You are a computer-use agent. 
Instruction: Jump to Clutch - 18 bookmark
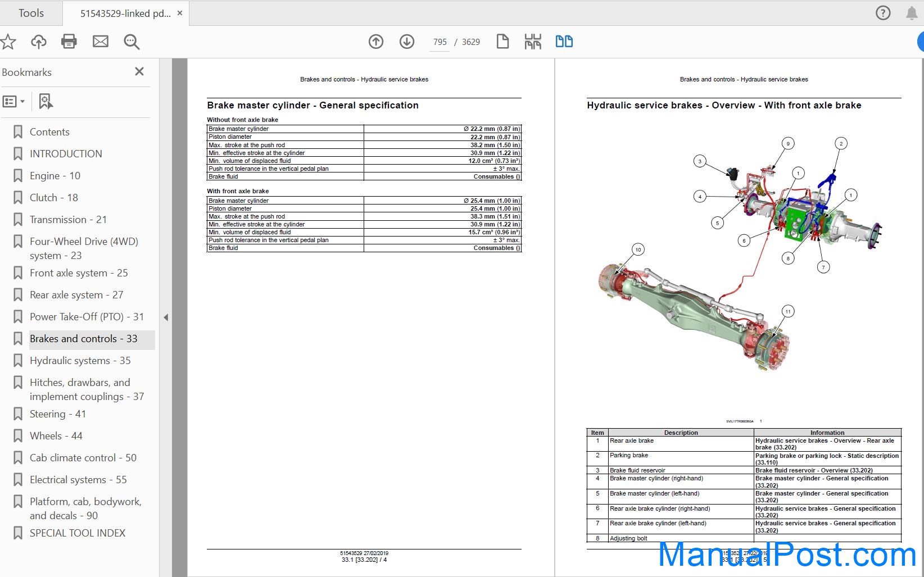point(54,198)
